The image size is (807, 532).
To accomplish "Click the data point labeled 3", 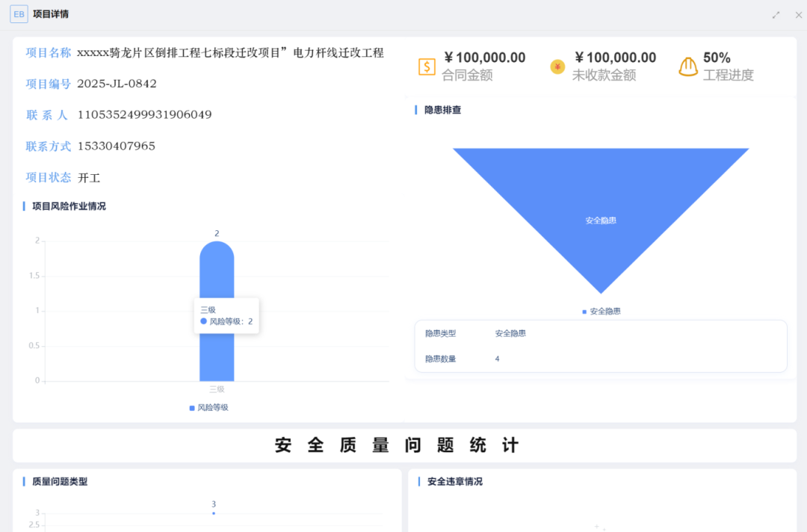I will tap(214, 513).
